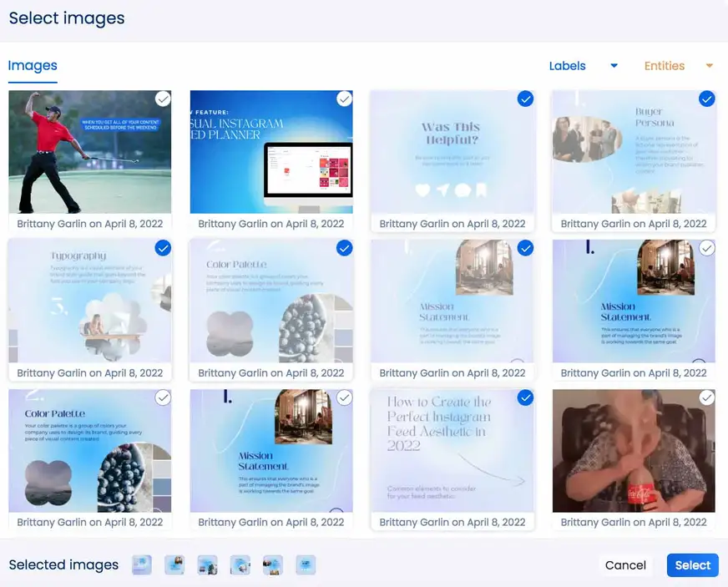The image size is (728, 587).
Task: Cancel the image selection dialog
Action: tap(625, 565)
